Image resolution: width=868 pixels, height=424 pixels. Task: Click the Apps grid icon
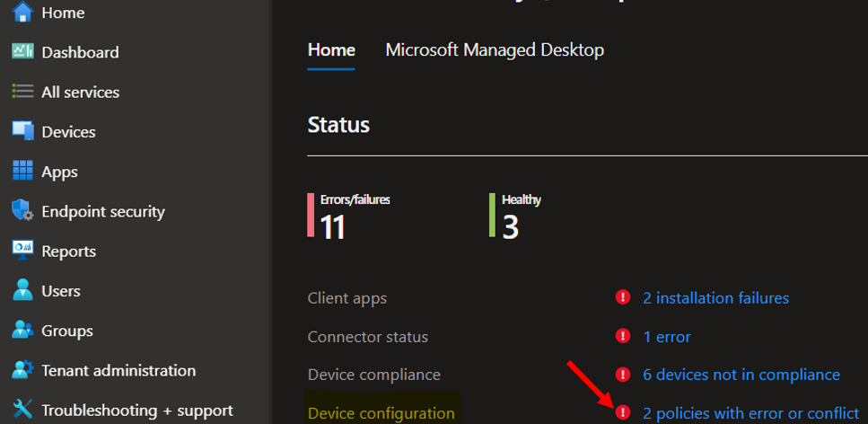point(22,171)
